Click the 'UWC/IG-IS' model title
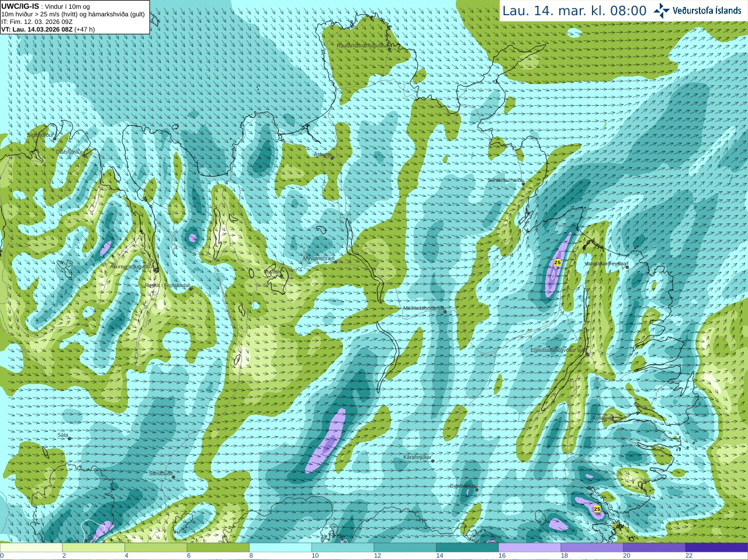 coord(20,6)
